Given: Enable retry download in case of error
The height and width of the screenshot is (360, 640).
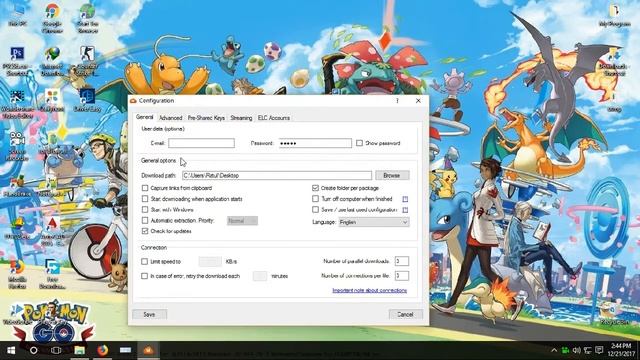Looking at the screenshot, I should [144, 276].
